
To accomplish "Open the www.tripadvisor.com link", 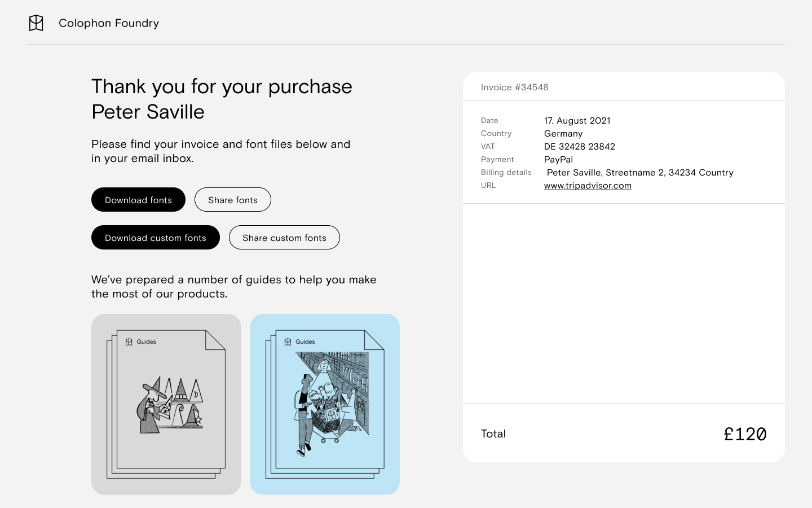I will [588, 186].
